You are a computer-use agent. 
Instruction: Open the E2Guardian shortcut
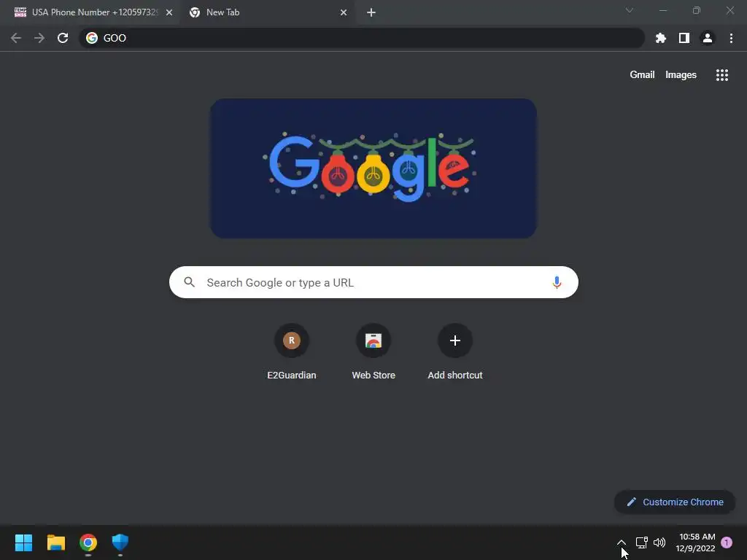pos(292,351)
